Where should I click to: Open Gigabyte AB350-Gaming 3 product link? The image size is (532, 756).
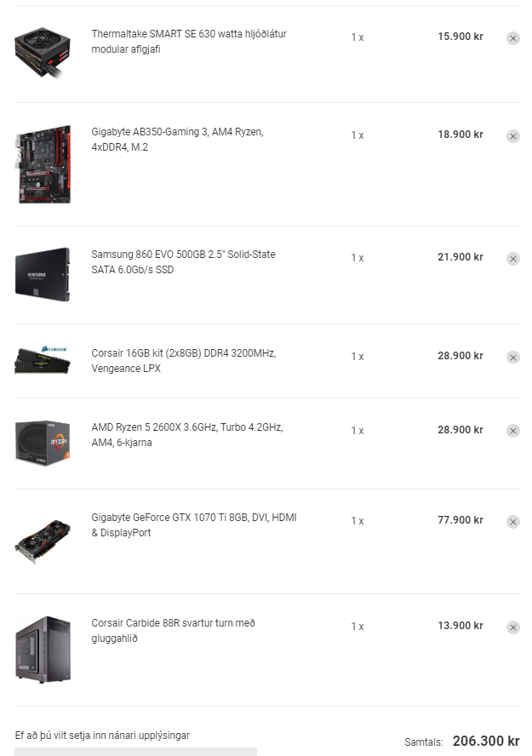(177, 140)
